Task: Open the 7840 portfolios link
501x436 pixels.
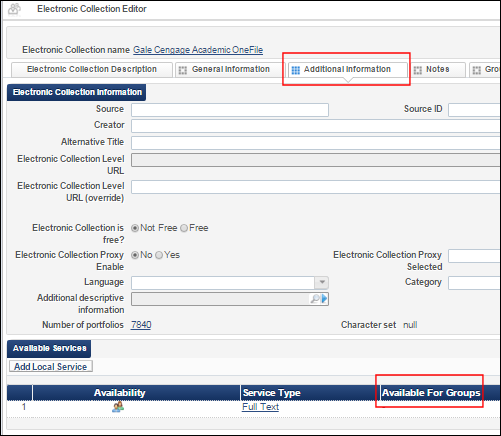Action: coord(141,325)
